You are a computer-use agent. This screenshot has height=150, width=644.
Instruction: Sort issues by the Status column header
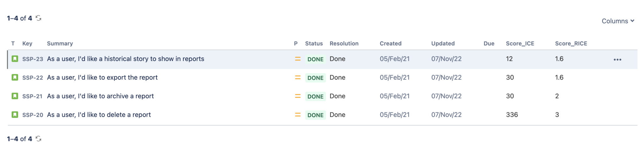314,43
